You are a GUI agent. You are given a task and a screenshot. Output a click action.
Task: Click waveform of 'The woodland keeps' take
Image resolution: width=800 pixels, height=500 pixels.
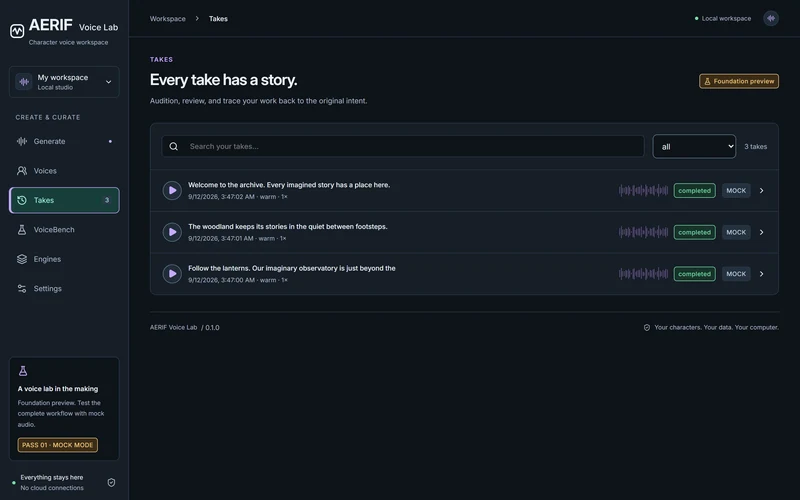coord(643,232)
